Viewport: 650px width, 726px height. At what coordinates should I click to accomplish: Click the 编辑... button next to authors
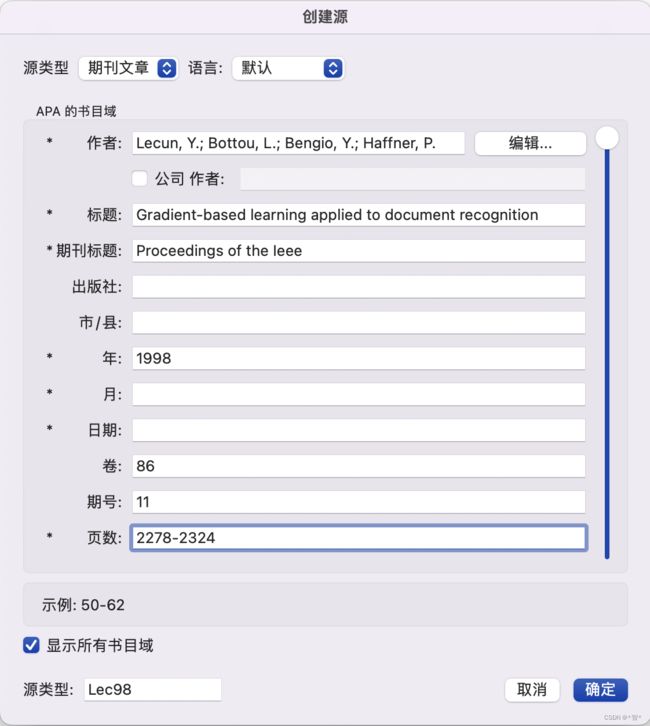tap(530, 143)
